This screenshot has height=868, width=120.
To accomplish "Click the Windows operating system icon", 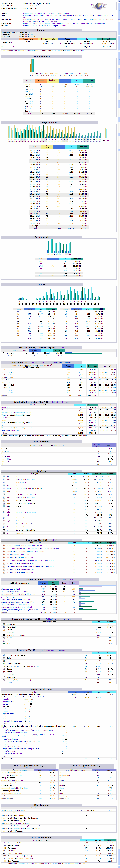I will 4,624.
